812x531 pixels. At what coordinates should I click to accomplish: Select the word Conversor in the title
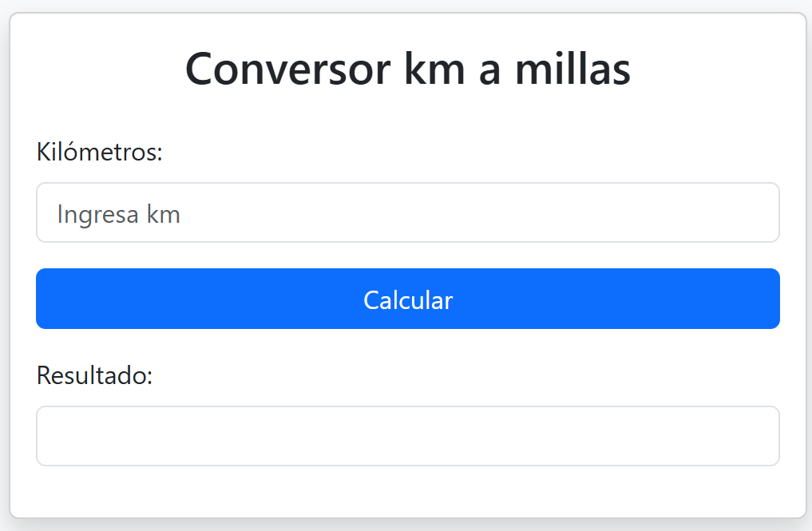coord(288,69)
